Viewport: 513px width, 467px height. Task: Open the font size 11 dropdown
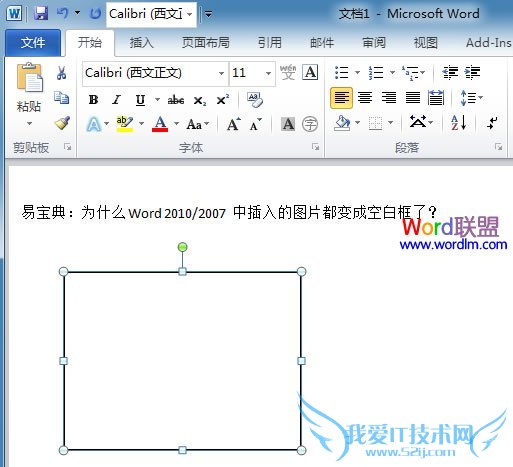[268, 73]
